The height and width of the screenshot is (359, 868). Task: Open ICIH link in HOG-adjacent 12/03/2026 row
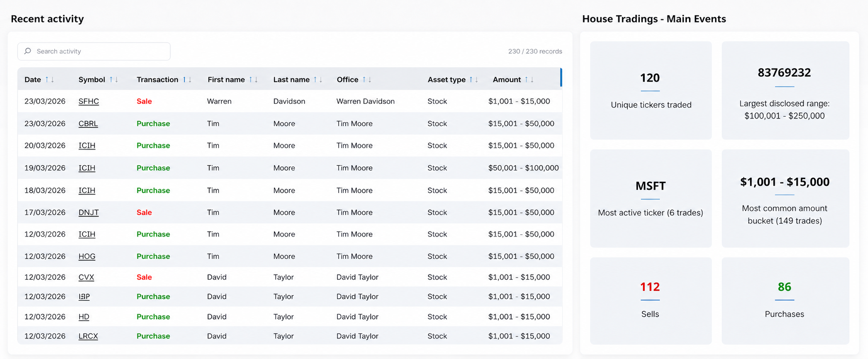coord(87,234)
